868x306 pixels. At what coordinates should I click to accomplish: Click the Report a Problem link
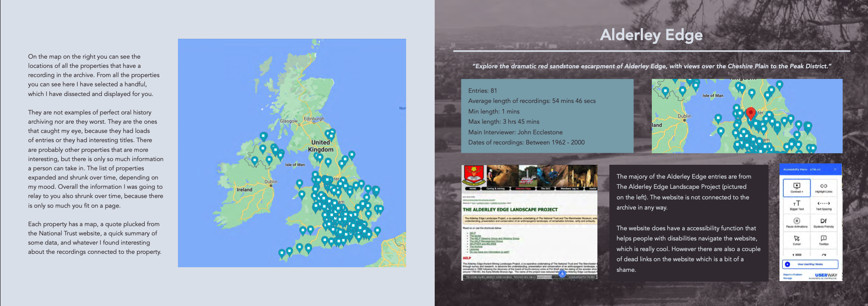[x=792, y=275]
